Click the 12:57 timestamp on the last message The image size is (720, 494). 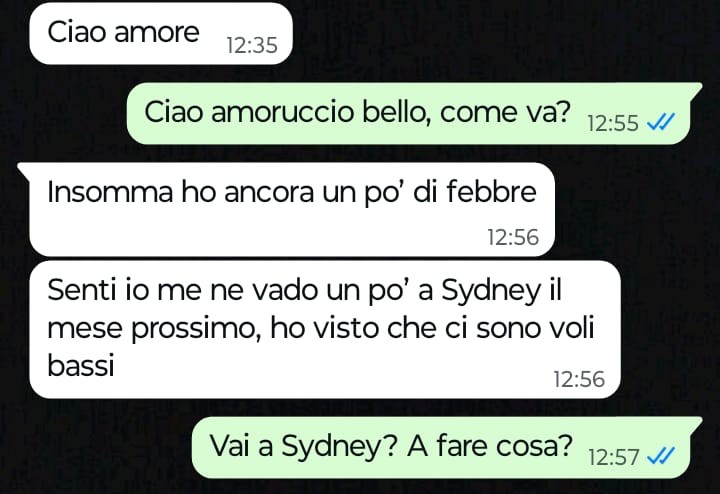pos(613,457)
